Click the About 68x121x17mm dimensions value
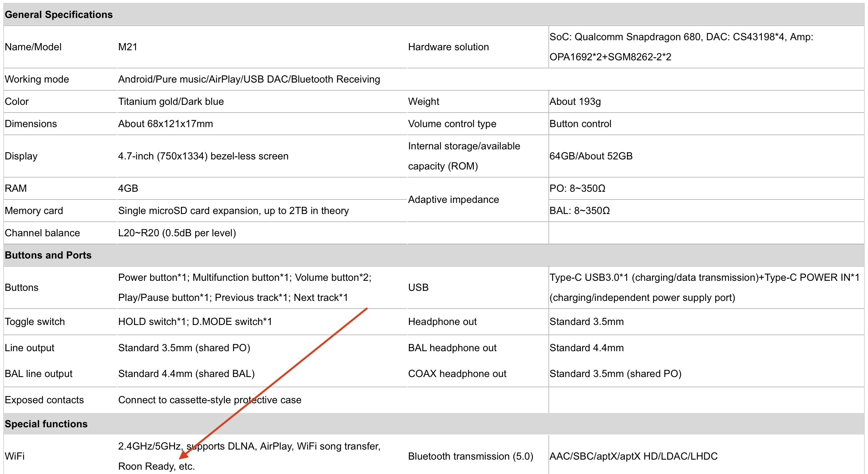Image resolution: width=868 pixels, height=474 pixels. 166,124
